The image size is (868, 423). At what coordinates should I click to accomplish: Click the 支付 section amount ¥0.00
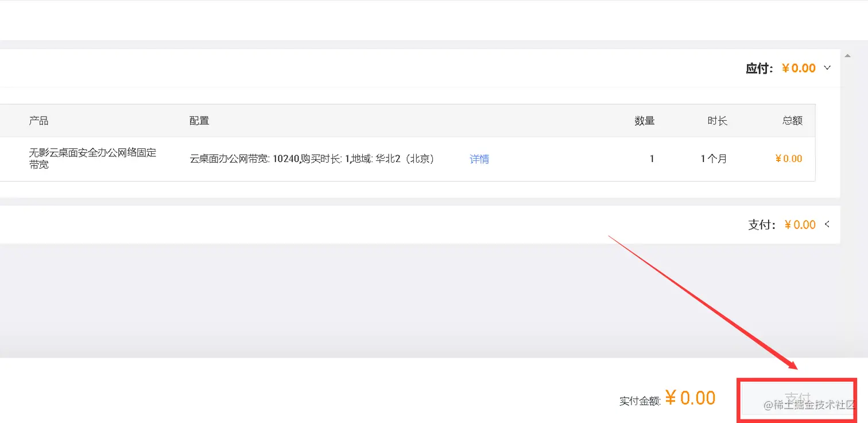tap(800, 225)
